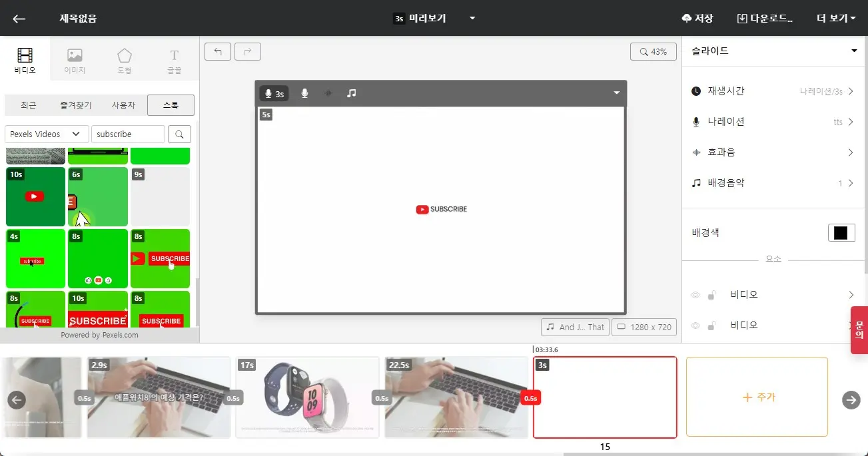This screenshot has width=868, height=456.
Task: Select the redo arrow above the canvas
Action: click(247, 51)
